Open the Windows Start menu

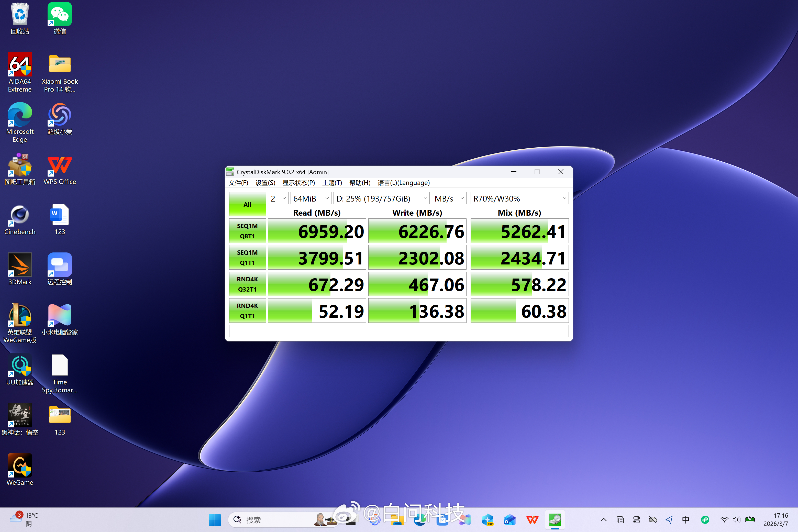tap(215, 520)
